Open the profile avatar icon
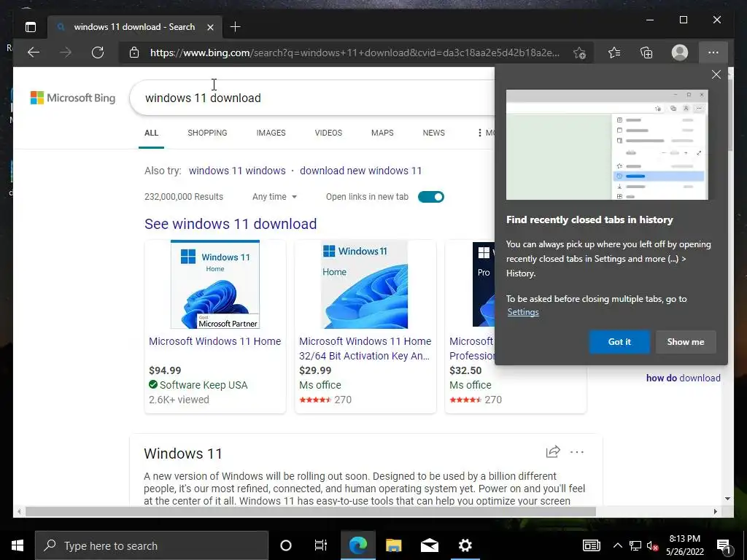 [680, 52]
